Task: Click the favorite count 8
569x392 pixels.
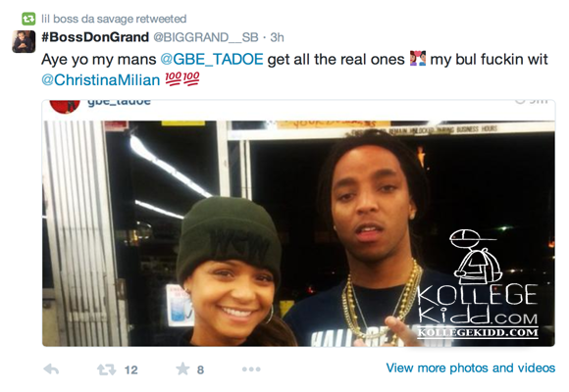Action: click(200, 369)
